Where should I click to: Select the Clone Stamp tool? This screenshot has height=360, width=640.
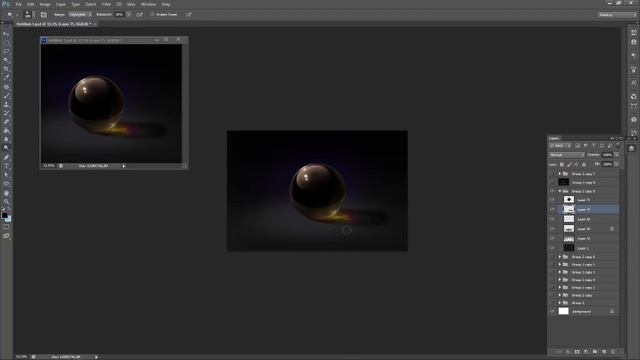pyautogui.click(x=6, y=104)
